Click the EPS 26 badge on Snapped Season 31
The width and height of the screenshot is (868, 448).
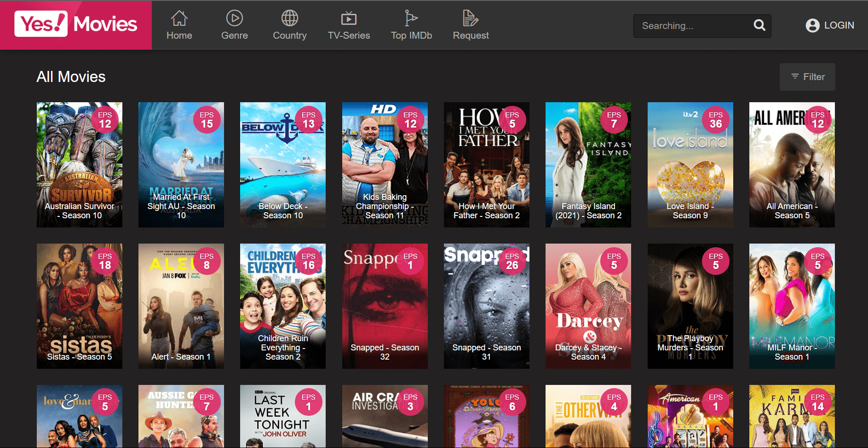(x=512, y=261)
